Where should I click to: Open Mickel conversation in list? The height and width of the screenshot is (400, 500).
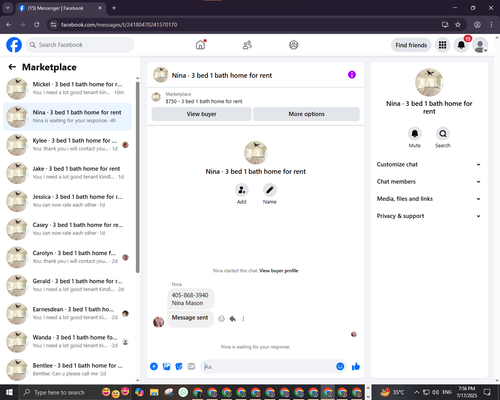[x=67, y=88]
